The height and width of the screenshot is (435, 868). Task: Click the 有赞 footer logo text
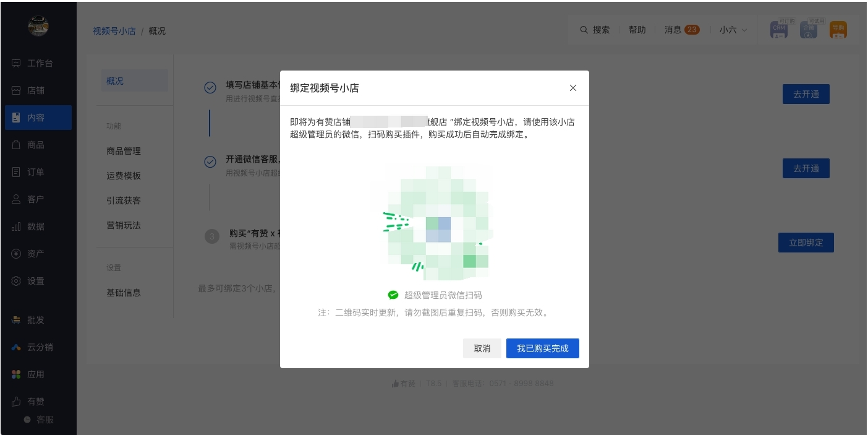click(404, 384)
